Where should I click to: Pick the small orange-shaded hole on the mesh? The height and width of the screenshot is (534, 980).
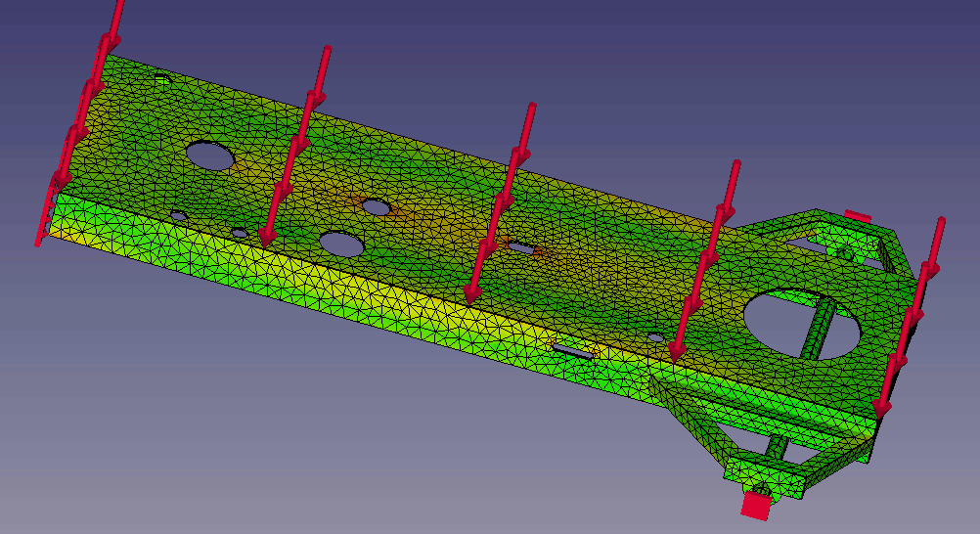[x=377, y=207]
